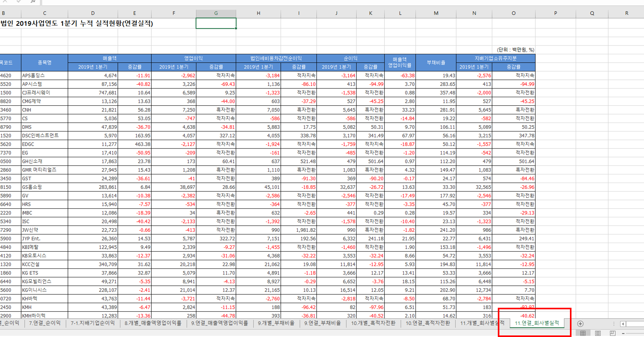Select the 매출액 영업이익률 header cell
The image size is (644, 337).
click(x=400, y=62)
